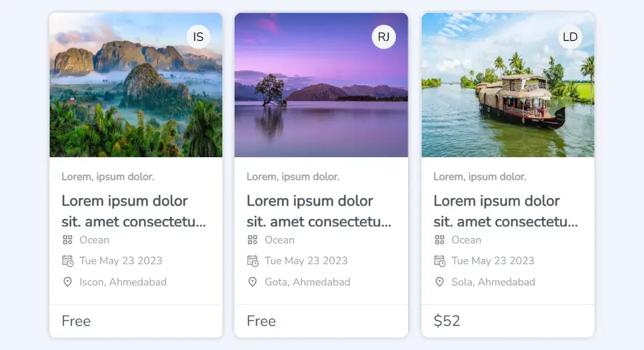This screenshot has width=644, height=350.
Task: Click calendar icon on Iscon card
Action: pos(67,261)
